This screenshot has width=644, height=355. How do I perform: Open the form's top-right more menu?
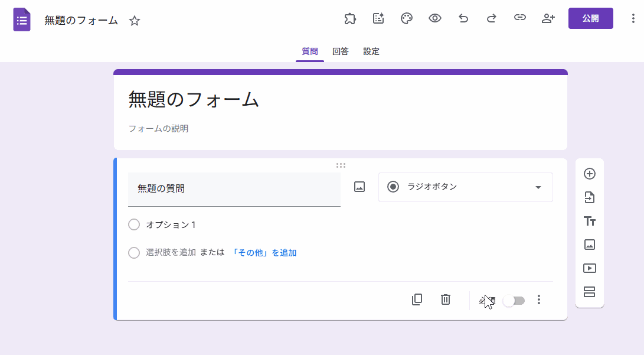pyautogui.click(x=633, y=18)
